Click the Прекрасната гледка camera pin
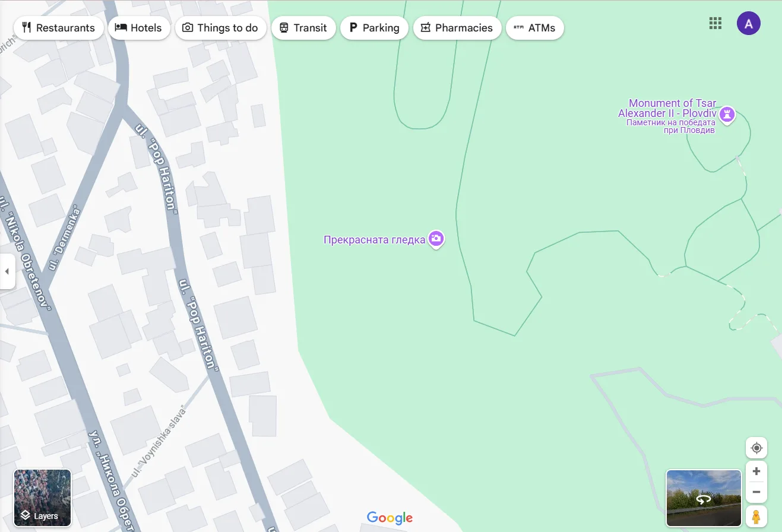The width and height of the screenshot is (782, 532). tap(436, 239)
